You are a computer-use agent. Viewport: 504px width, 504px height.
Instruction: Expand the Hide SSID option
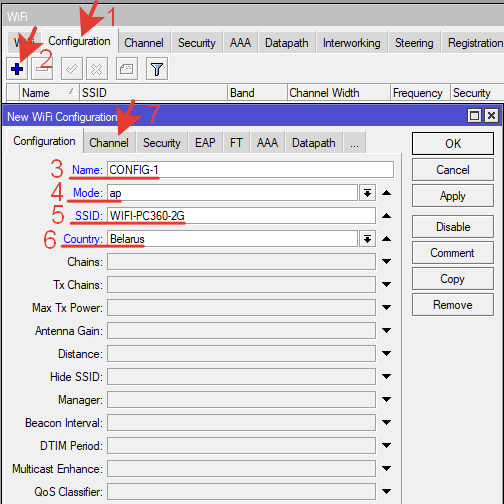386,377
